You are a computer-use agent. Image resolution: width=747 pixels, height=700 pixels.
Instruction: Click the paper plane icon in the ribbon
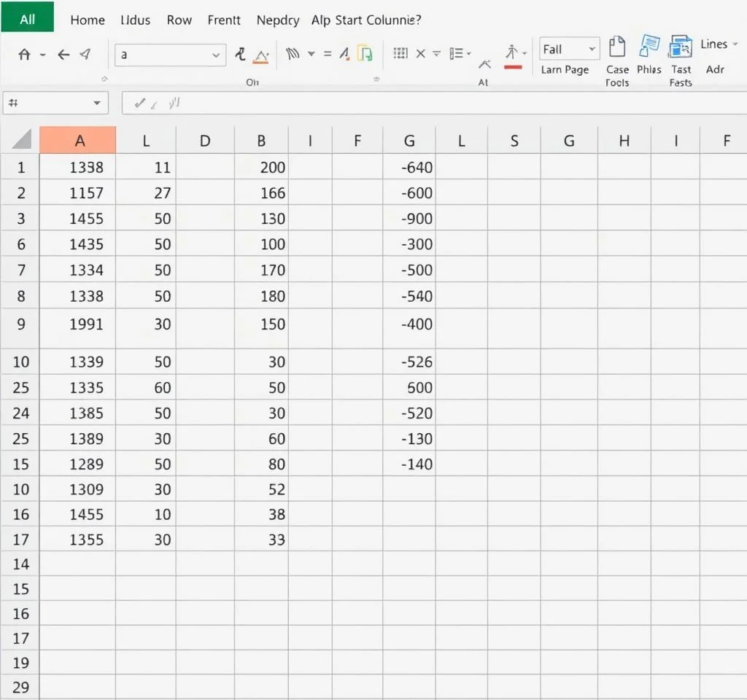pyautogui.click(x=86, y=54)
